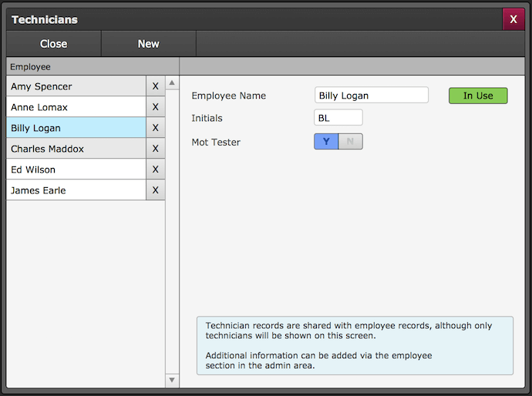532x396 pixels.
Task: Switch Mot Tester to N
Action: tap(350, 142)
